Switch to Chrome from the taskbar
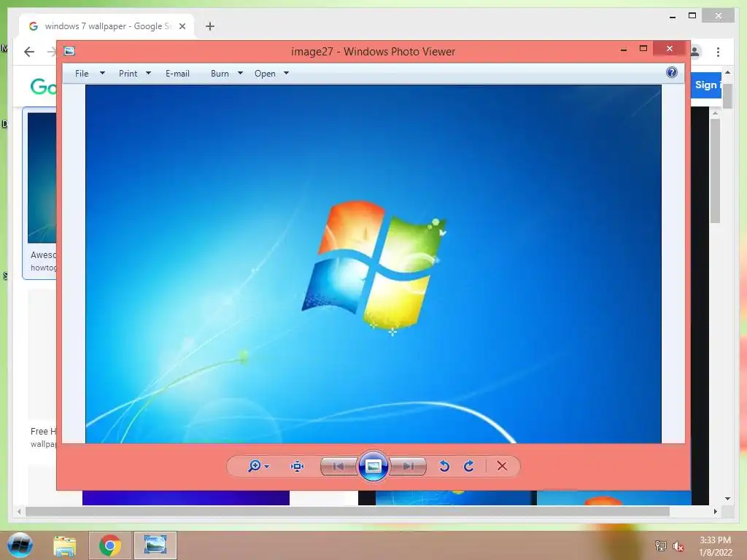Image resolution: width=747 pixels, height=560 pixels. point(110,545)
